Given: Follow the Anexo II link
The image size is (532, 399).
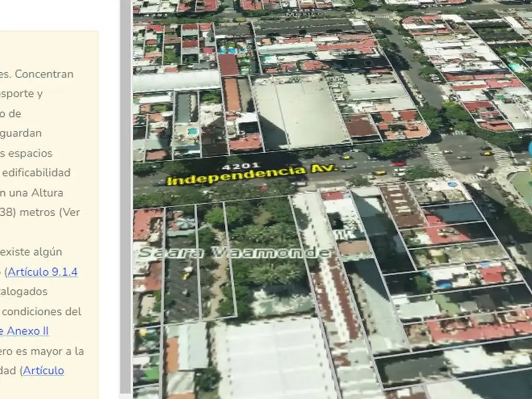Looking at the screenshot, I should (x=24, y=331).
